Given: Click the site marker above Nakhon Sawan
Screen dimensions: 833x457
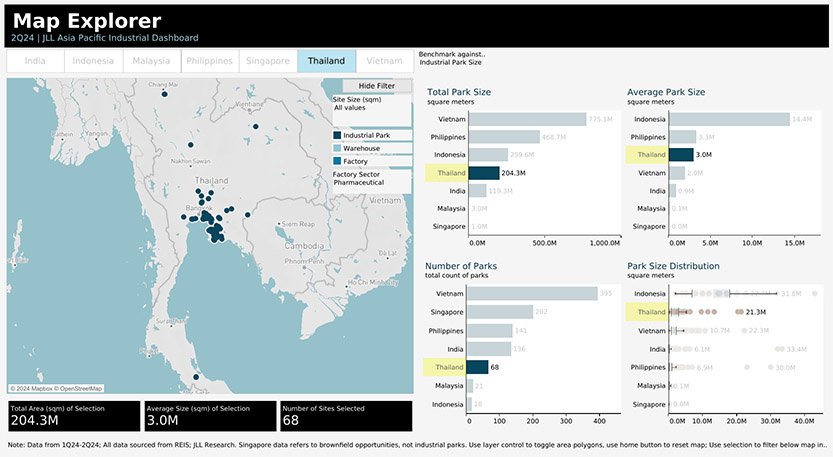Looking at the screenshot, I should pyautogui.click(x=190, y=145).
